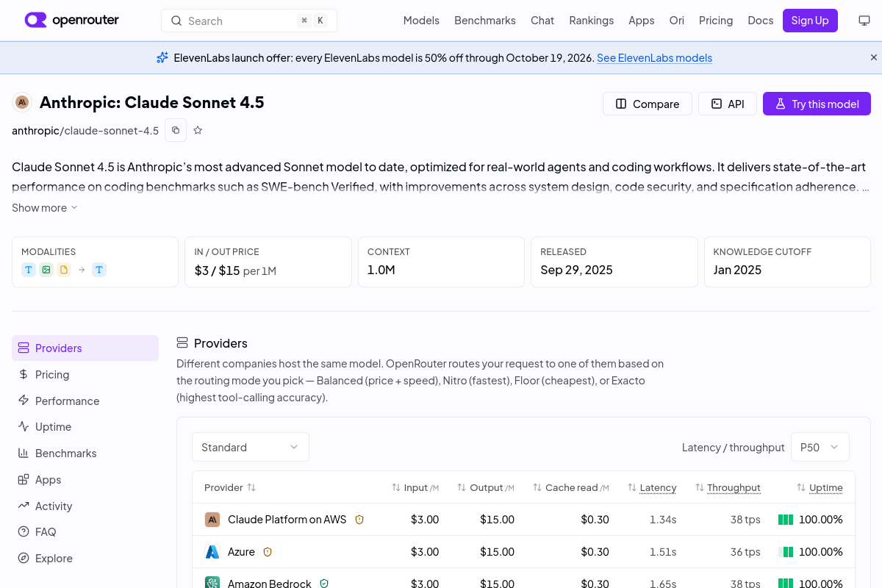The height and width of the screenshot is (588, 882).
Task: Click the Claude Platform on AWS provider logo
Action: coord(212,520)
